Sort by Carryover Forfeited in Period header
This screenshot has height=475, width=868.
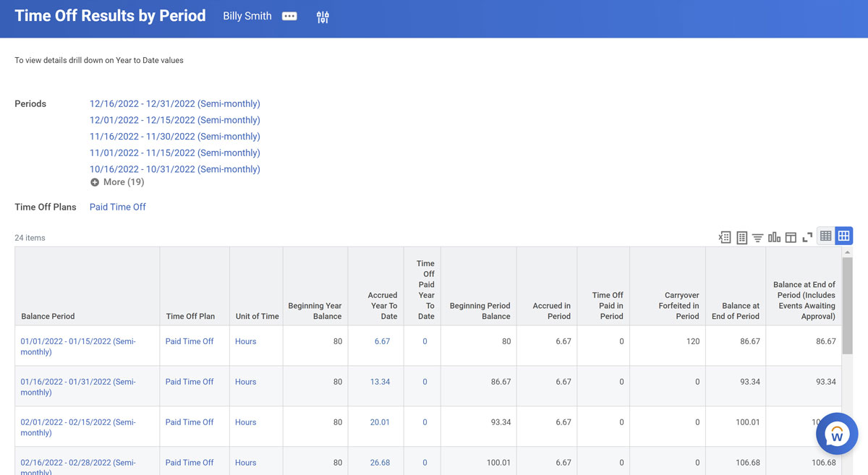668,286
